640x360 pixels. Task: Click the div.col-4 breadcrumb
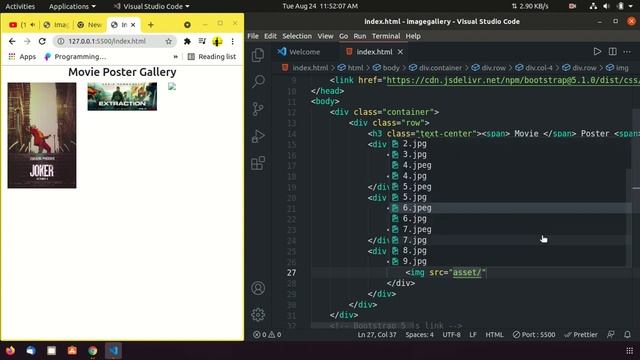click(x=534, y=68)
